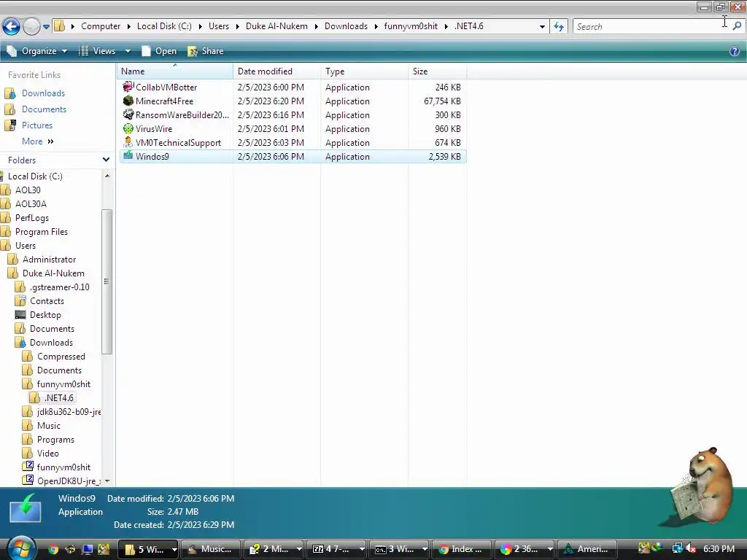Click the network tray icon
Image resolution: width=747 pixels, height=560 pixels.
coord(677,548)
